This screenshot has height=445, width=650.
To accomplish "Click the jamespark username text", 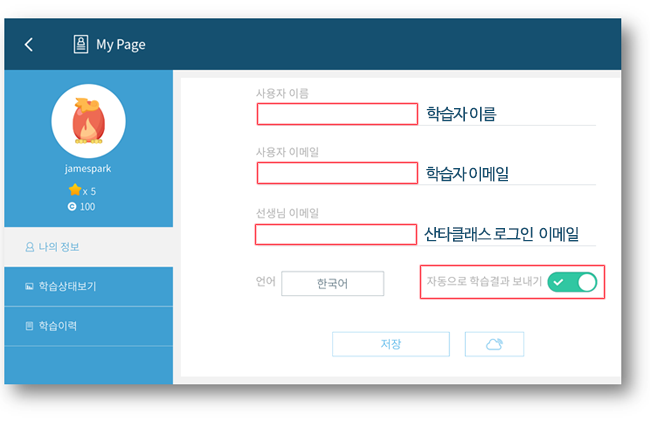I will coord(88,169).
